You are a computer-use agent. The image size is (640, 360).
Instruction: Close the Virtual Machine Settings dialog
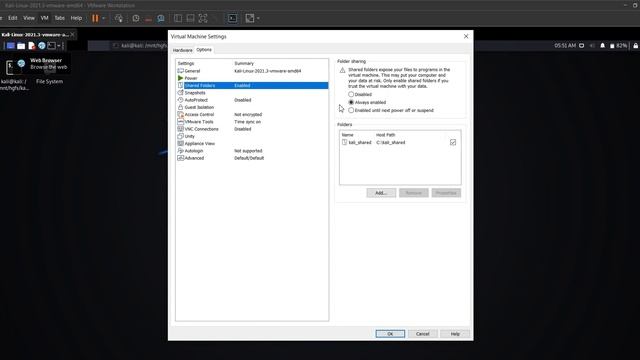point(466,36)
